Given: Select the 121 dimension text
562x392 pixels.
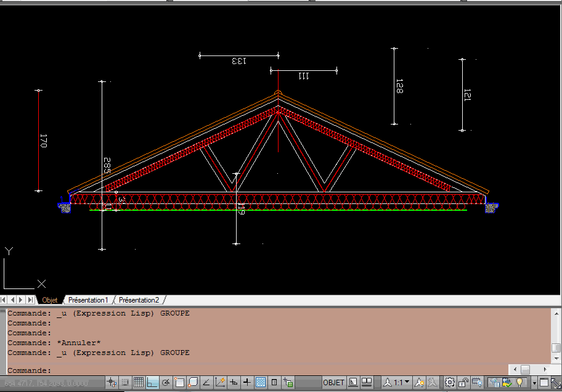Looking at the screenshot, I should point(467,95).
